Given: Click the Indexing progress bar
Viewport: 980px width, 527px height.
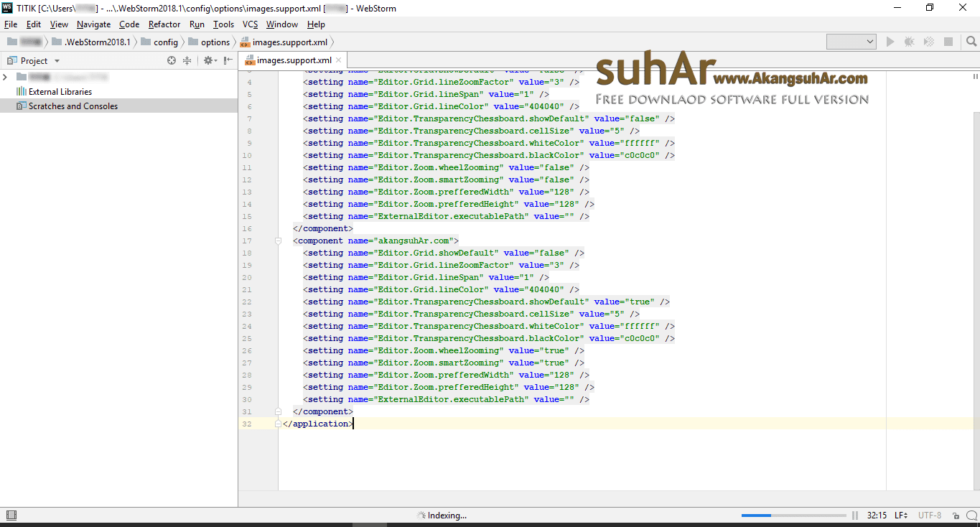Looking at the screenshot, I should coord(793,515).
